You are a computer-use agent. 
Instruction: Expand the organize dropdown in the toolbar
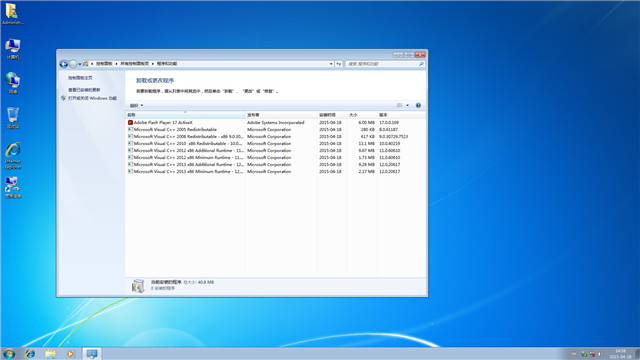(x=136, y=105)
